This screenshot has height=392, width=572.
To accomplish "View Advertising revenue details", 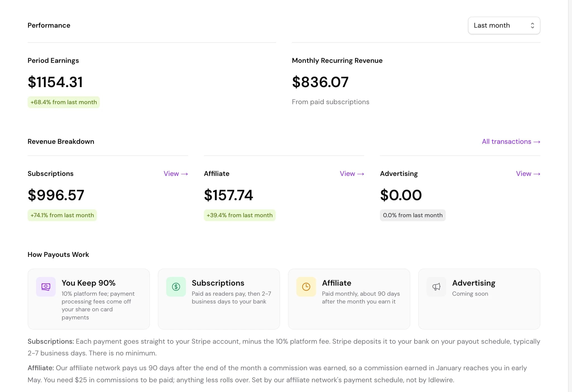I will 528,174.
